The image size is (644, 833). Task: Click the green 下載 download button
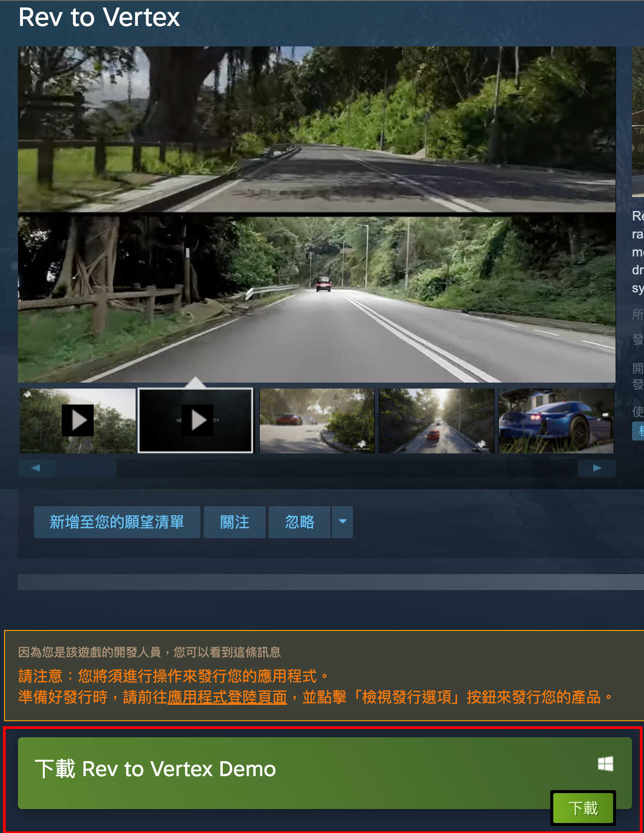(583, 808)
